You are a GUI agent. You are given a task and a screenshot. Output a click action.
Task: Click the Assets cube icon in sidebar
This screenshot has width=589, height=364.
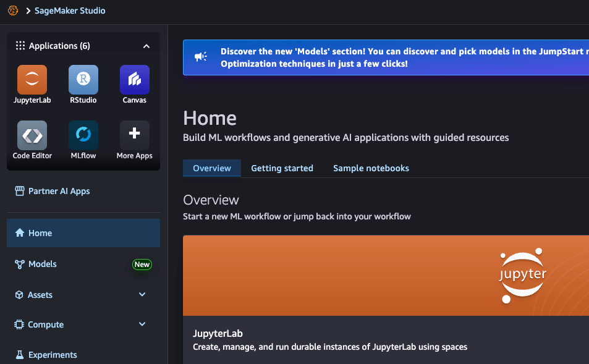point(19,295)
